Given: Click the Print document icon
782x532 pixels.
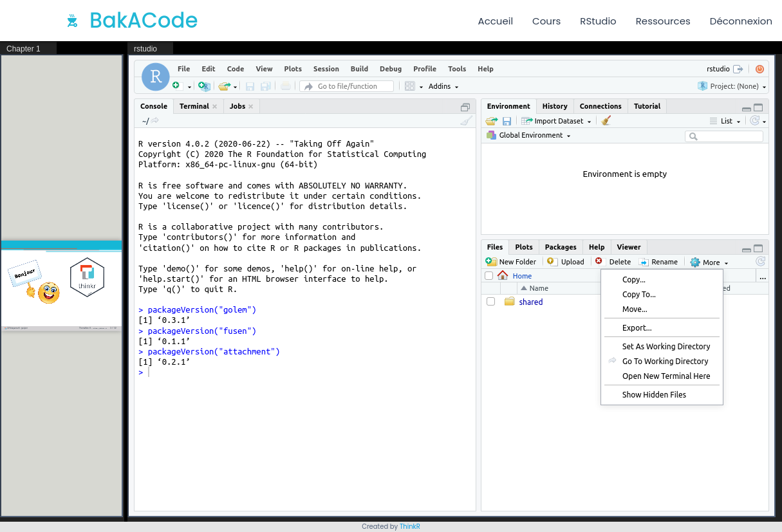Looking at the screenshot, I should click(285, 86).
